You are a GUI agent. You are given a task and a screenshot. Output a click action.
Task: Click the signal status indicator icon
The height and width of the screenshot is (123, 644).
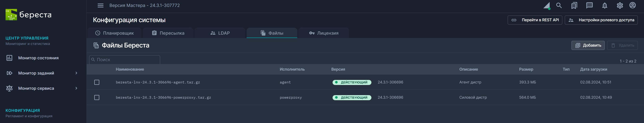(547, 6)
